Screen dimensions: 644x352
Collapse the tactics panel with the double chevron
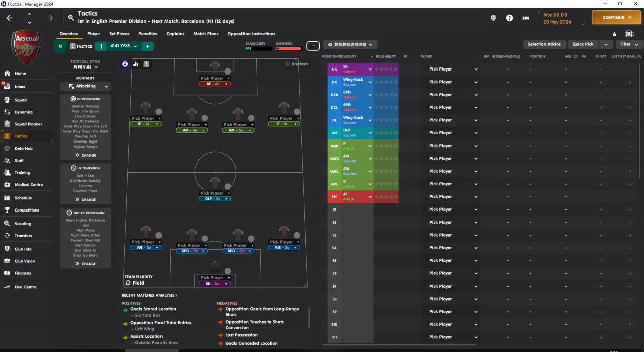(60, 46)
